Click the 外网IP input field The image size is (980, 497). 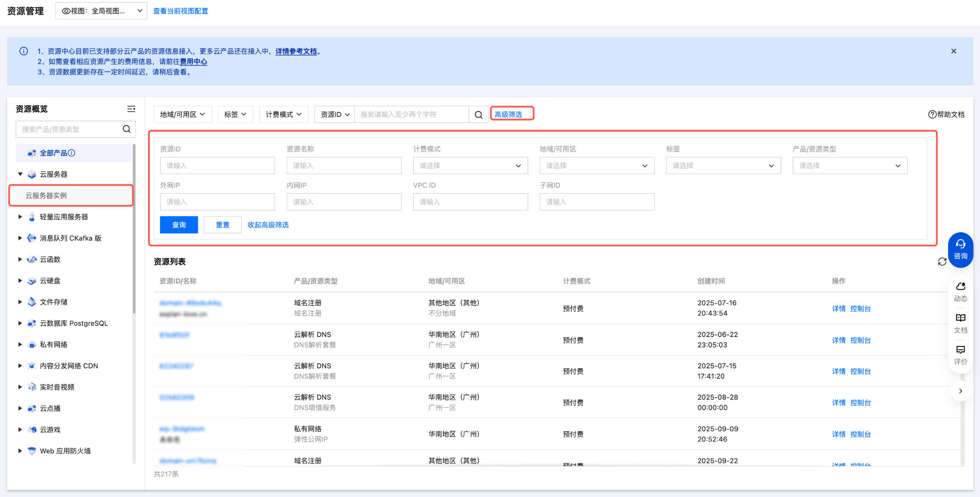click(217, 202)
